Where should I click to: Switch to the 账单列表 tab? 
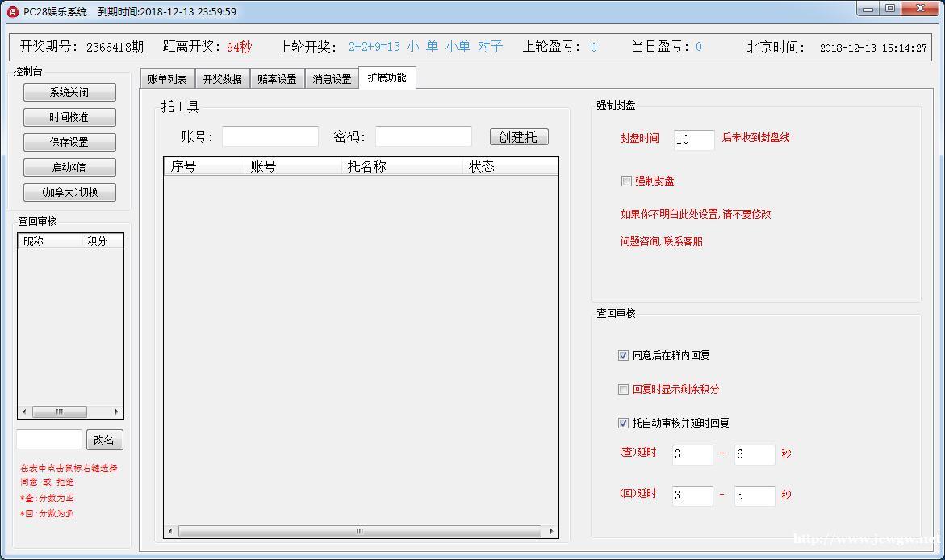167,79
